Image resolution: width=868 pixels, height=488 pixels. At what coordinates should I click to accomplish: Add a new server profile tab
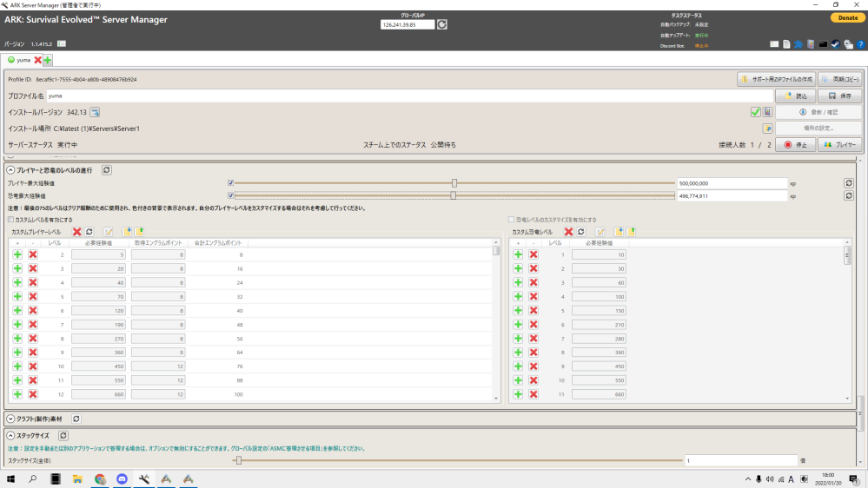[48, 60]
